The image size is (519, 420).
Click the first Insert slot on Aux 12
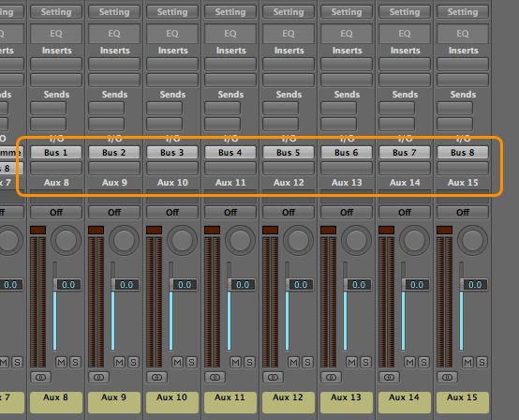coord(289,64)
